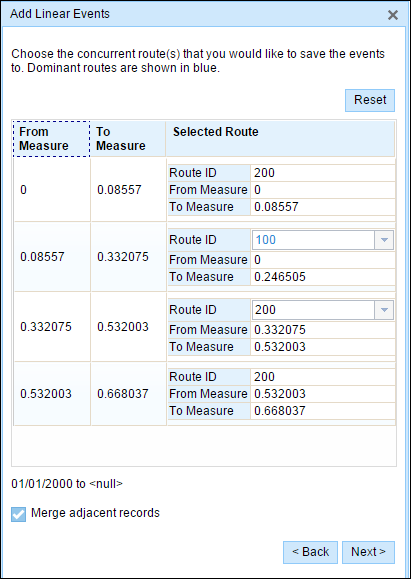The height and width of the screenshot is (579, 411).
Task: Click Route ID combo box showing 100
Action: click(323, 240)
